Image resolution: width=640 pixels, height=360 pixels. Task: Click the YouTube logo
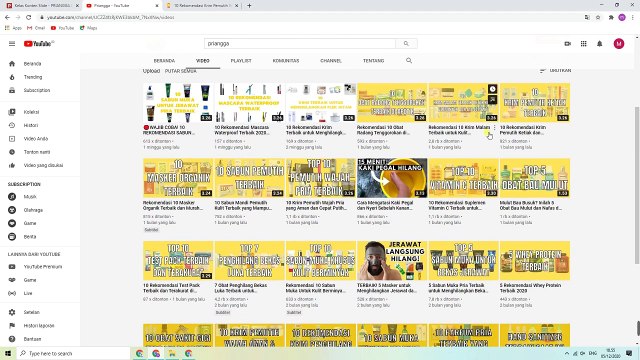[38, 44]
